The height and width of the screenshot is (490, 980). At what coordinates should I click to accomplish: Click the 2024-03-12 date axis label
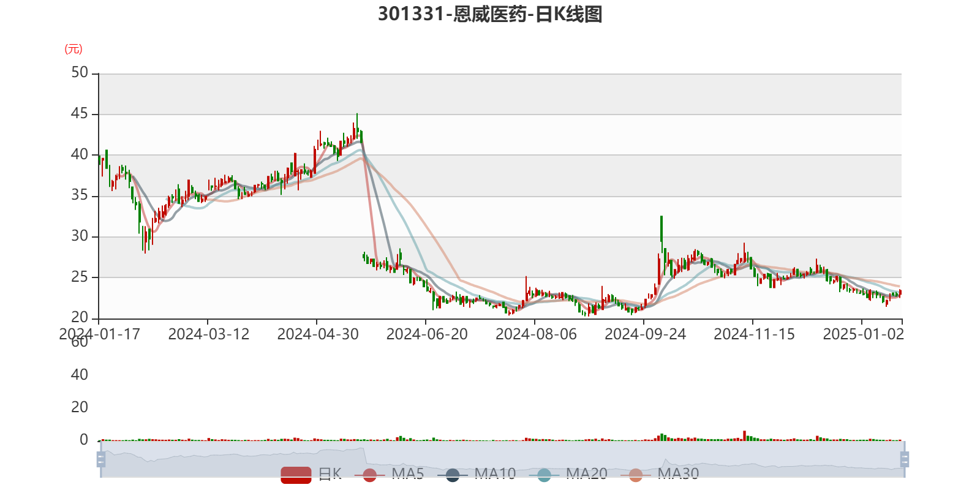[x=209, y=334]
